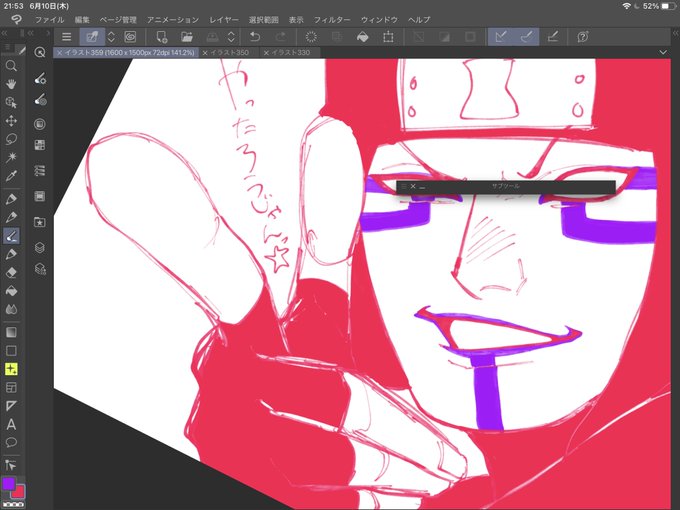The height and width of the screenshot is (510, 680).
Task: Open the Layer Property palette icon
Action: [x=39, y=171]
